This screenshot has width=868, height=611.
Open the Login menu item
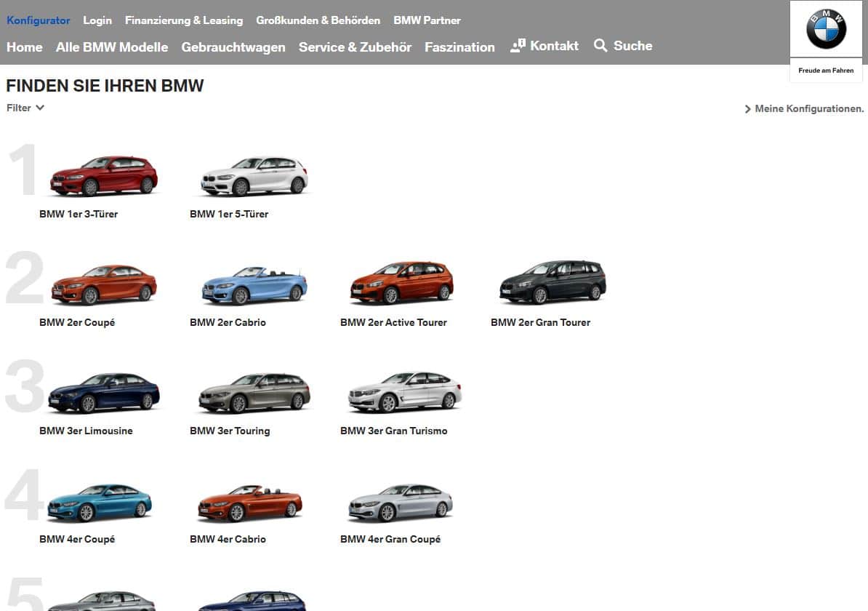pos(97,20)
